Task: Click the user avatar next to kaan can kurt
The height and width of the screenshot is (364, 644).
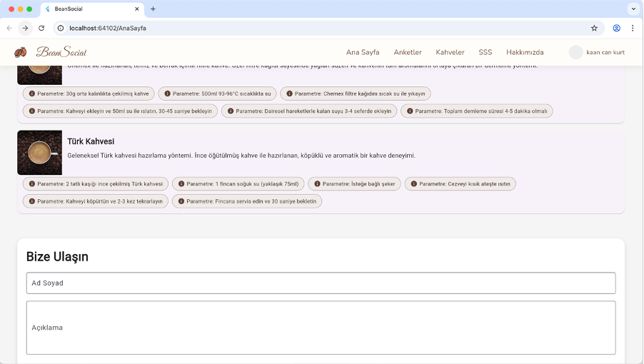Action: pyautogui.click(x=576, y=52)
